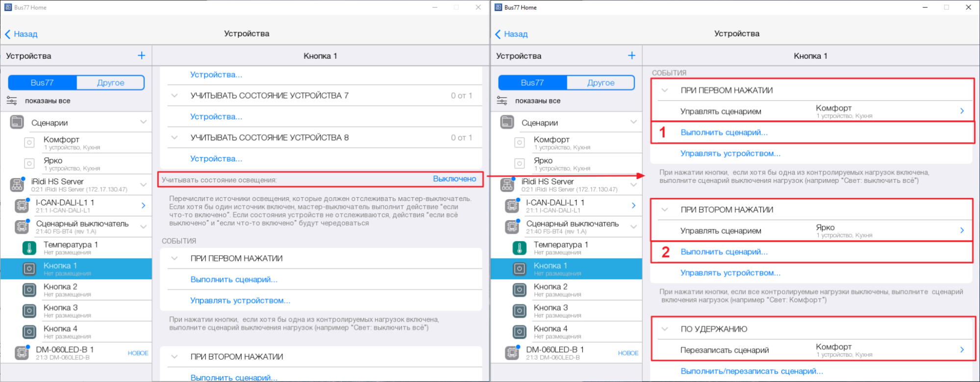980x382 pixels.
Task: Collapse the 'ПРИ ВТОРОМ НАЖАТИИ' section, right window
Action: click(665, 210)
